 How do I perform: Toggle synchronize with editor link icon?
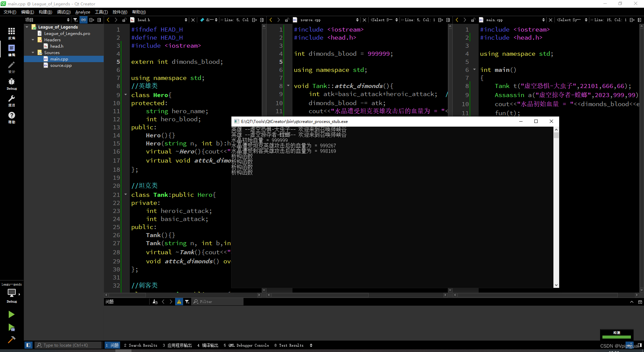83,20
